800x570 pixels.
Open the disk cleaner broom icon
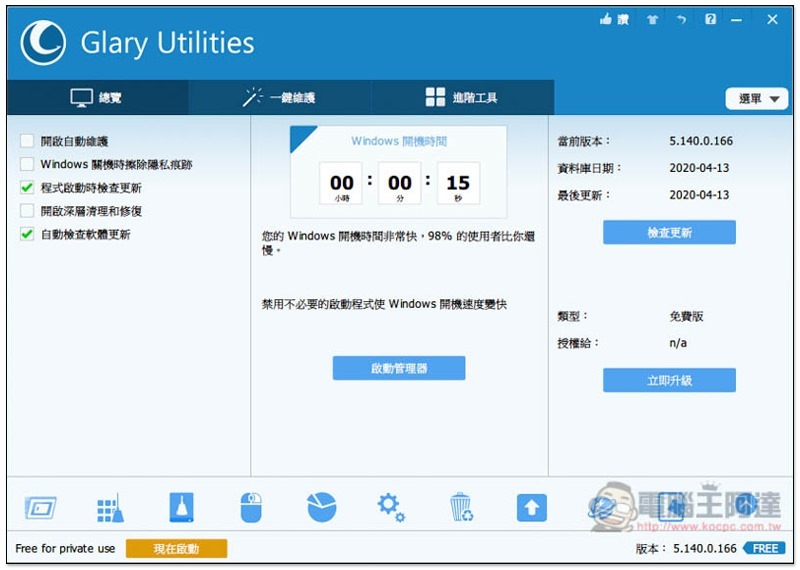pyautogui.click(x=182, y=507)
